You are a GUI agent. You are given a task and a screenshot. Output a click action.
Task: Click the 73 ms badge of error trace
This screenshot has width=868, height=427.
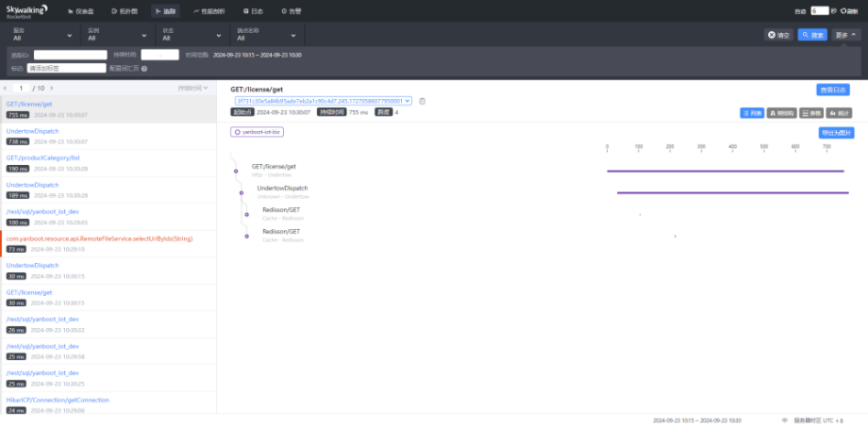tap(15, 250)
